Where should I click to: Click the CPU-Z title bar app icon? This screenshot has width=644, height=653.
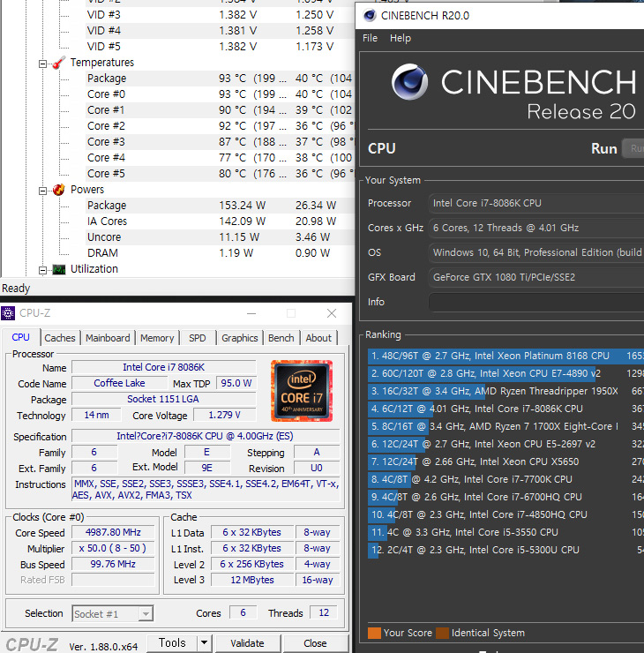point(7,313)
